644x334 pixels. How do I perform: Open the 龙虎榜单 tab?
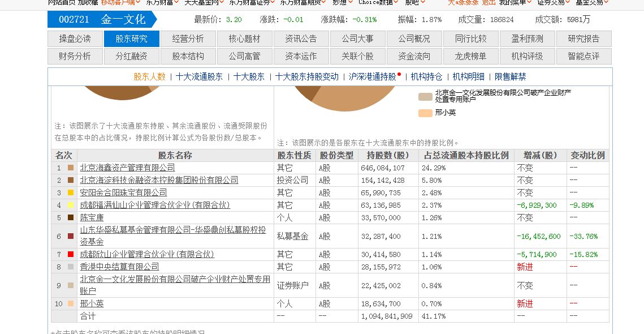point(470,57)
